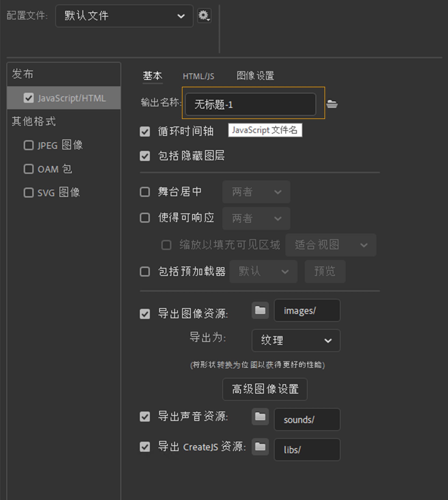Switch to the HTML/JS tab

tap(198, 76)
